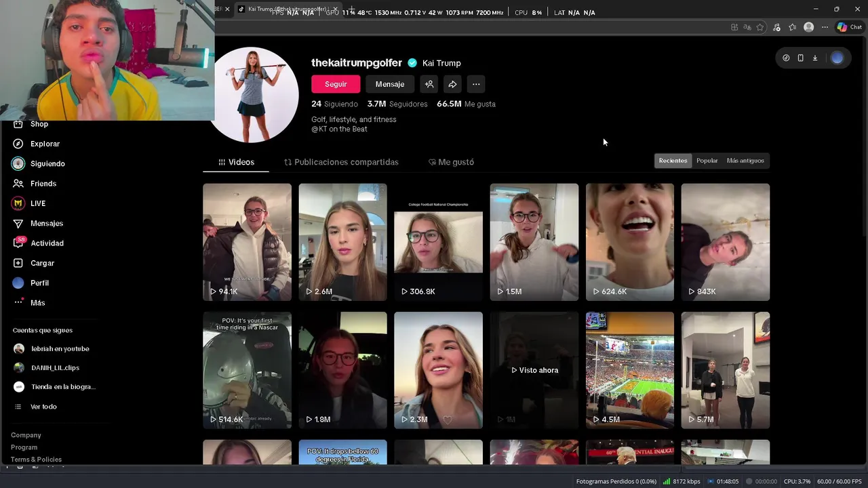Open the Más three-dot sidebar item
Image resolution: width=868 pixels, height=488 pixels.
coord(29,302)
